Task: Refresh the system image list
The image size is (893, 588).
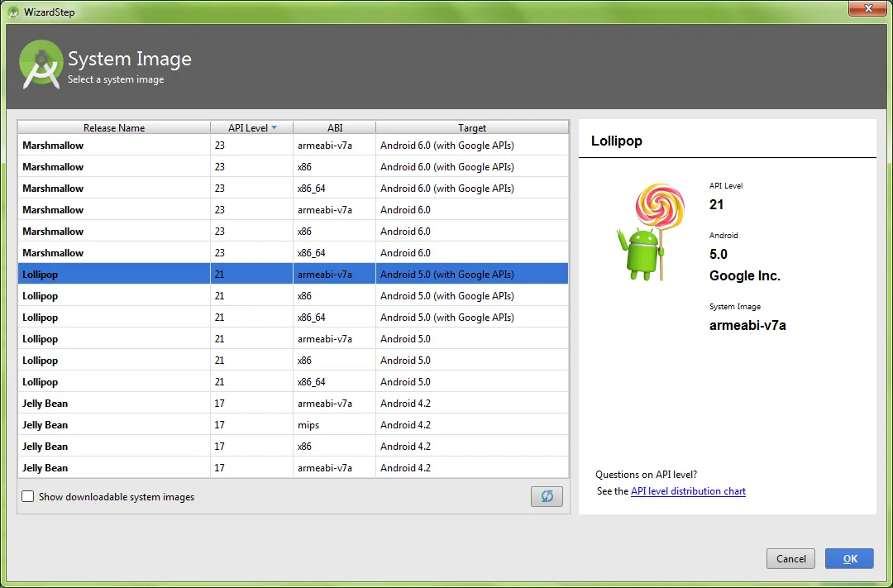Action: (547, 496)
